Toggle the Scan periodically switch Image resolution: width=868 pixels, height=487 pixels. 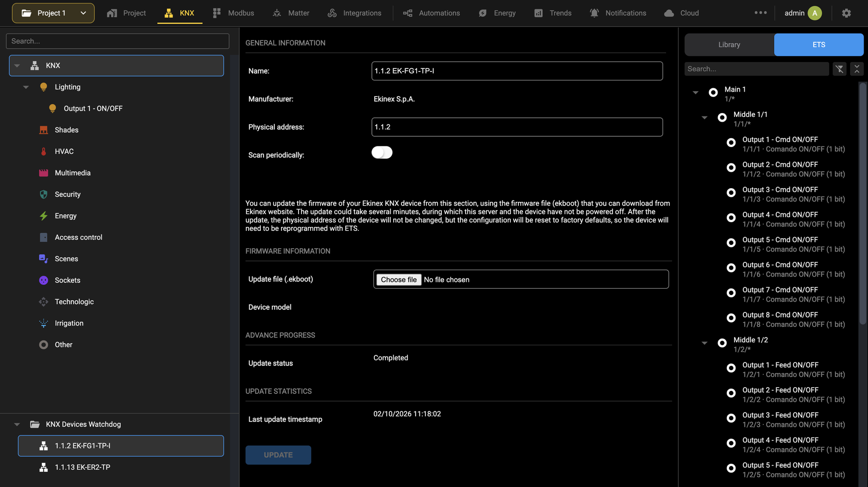[382, 152]
